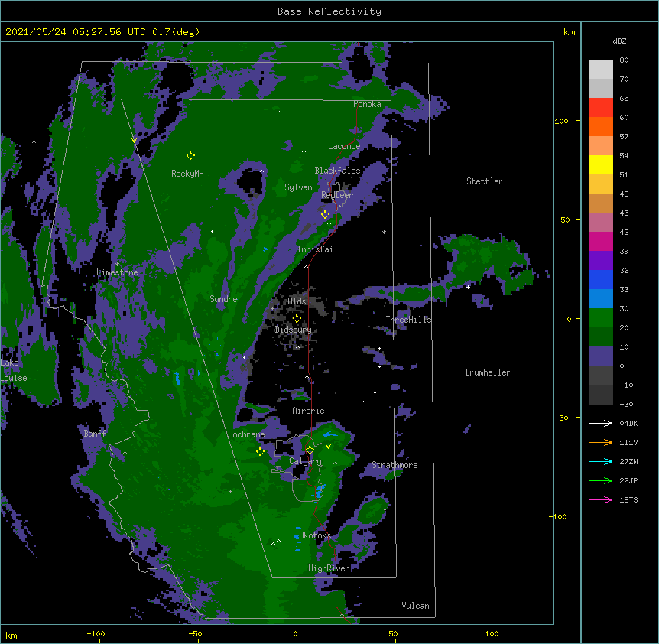659x644 pixels.
Task: Pick the violet purple swatch in the dBZ legend
Action: click(601, 261)
